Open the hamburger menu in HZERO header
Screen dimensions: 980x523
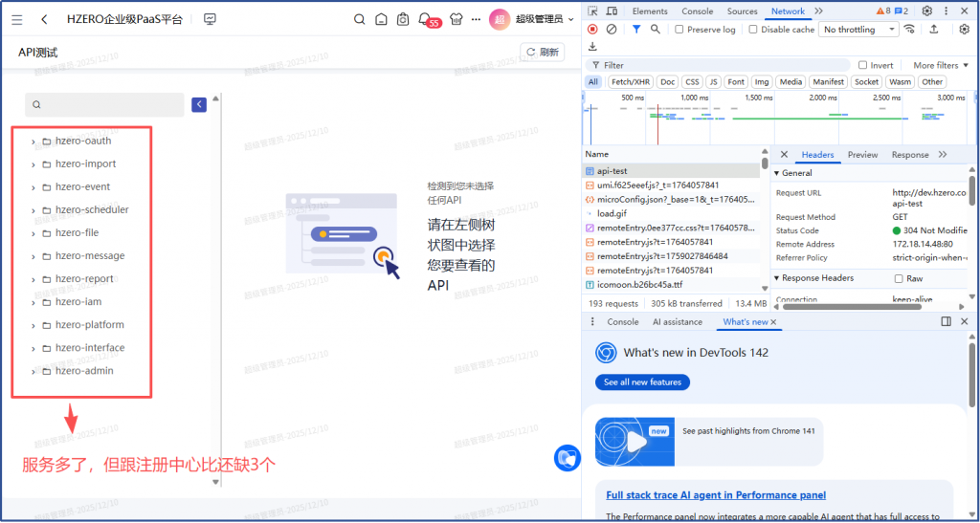[17, 19]
